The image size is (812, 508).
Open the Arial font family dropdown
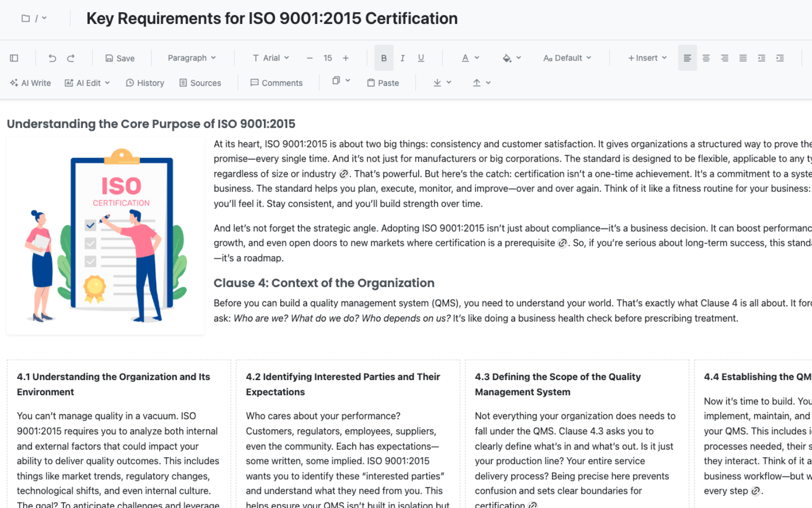coord(271,58)
